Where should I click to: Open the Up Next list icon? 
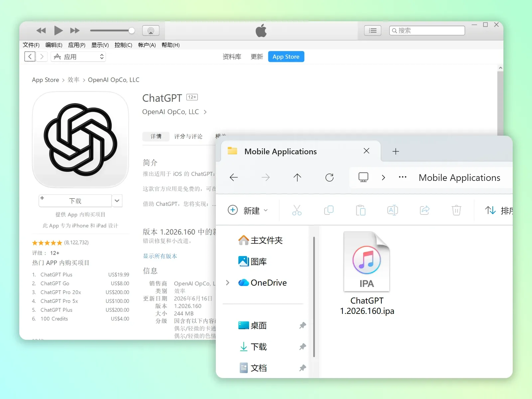coord(373,31)
